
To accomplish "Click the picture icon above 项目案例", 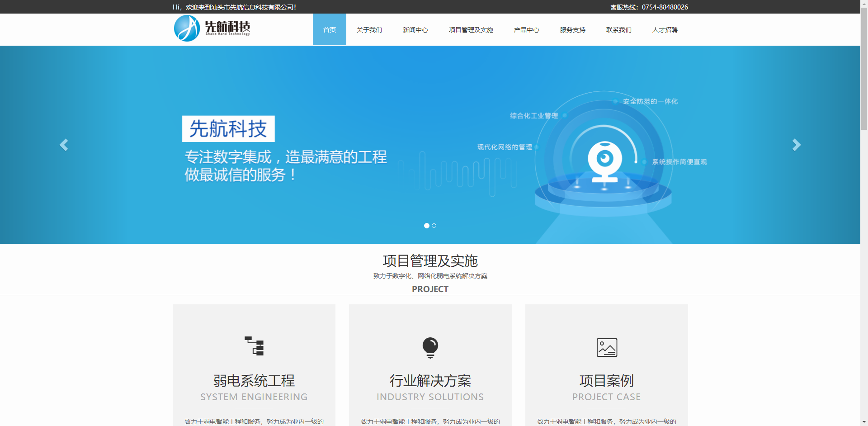I will [606, 347].
